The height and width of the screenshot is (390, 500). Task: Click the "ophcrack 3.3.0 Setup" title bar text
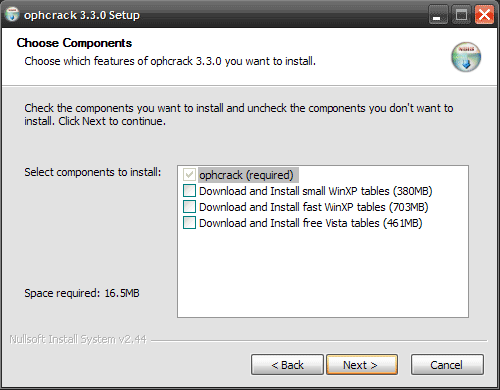(x=82, y=15)
